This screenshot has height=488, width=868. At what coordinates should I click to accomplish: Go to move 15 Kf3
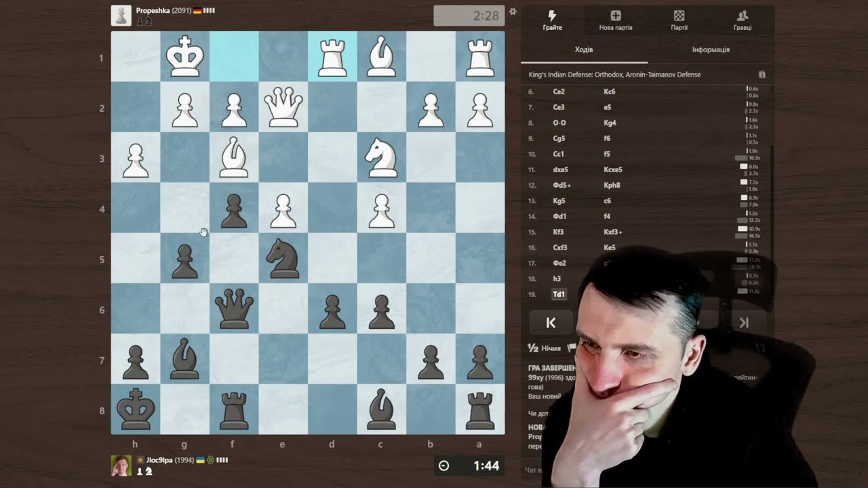pos(558,232)
